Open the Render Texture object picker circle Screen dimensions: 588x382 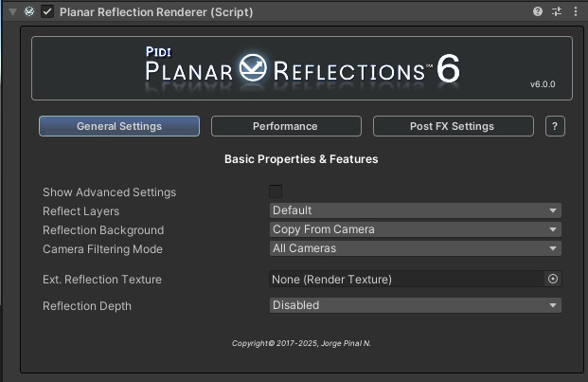click(x=553, y=279)
